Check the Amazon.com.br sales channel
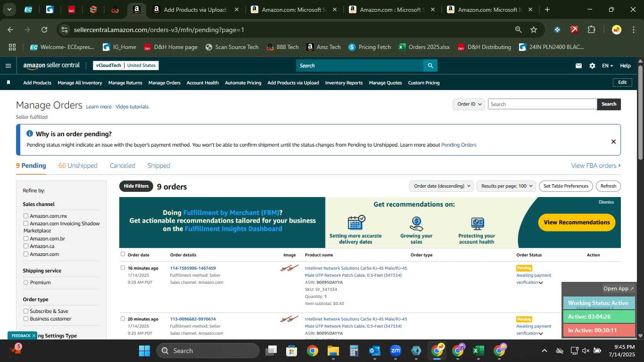The width and height of the screenshot is (644, 362). coord(26,239)
